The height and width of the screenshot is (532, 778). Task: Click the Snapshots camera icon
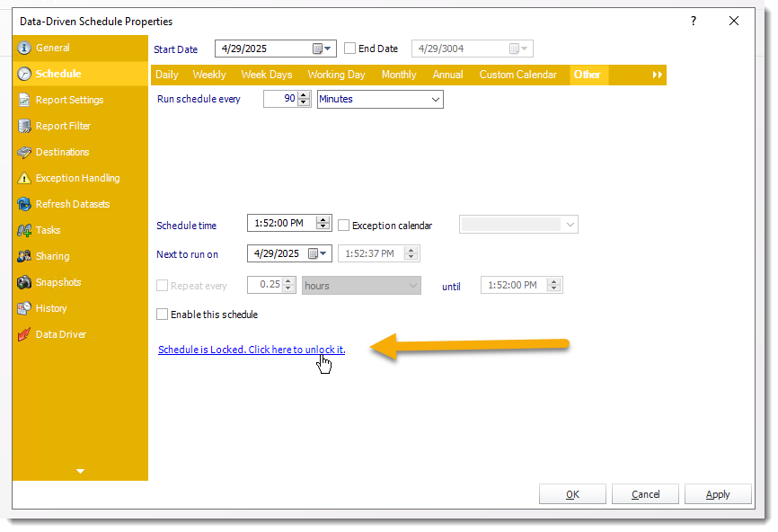click(24, 282)
